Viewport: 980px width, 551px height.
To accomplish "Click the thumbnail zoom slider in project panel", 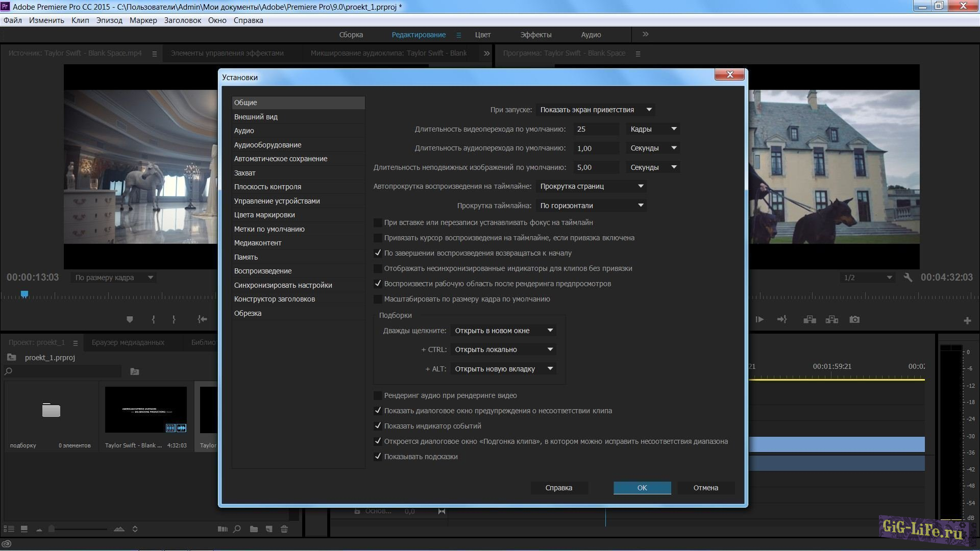I will [x=52, y=529].
